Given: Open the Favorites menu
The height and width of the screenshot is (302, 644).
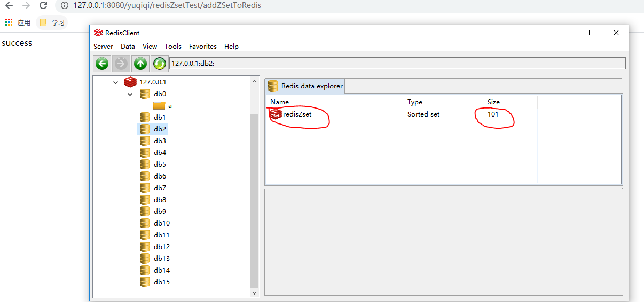Looking at the screenshot, I should 203,47.
